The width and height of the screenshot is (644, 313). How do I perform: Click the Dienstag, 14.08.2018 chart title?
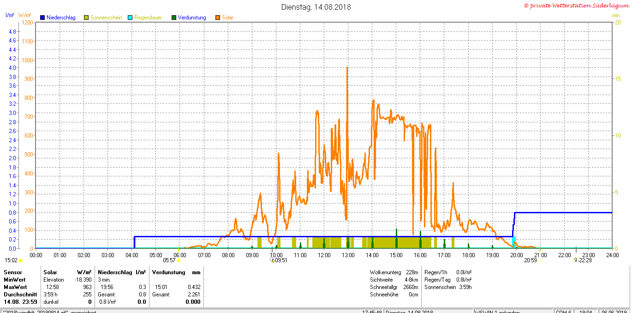click(316, 7)
